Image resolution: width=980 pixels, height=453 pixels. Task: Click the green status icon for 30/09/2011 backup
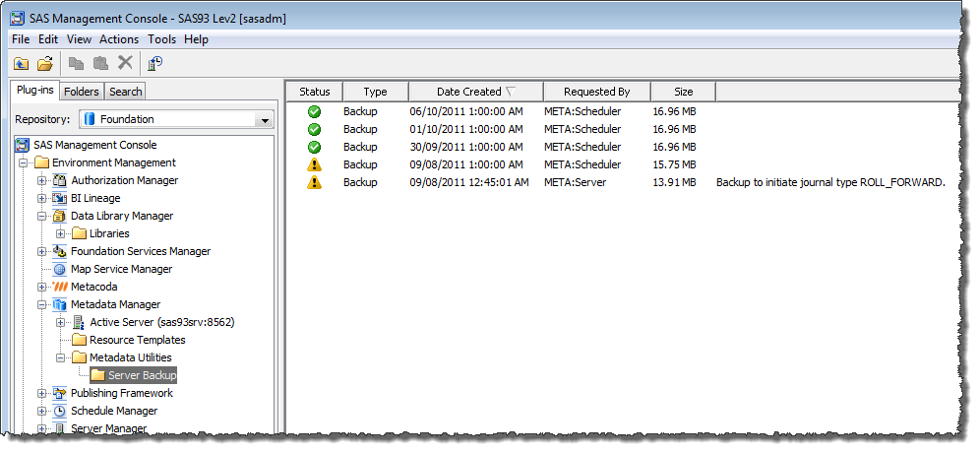pos(315,147)
